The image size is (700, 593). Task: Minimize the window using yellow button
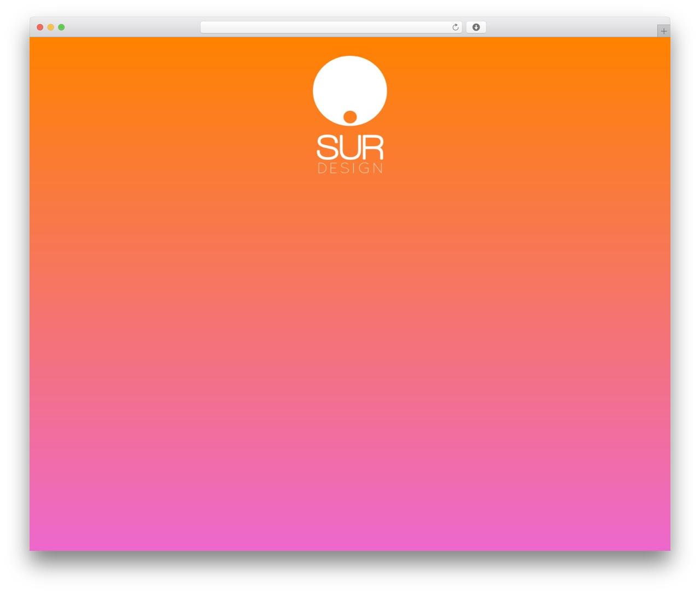point(51,27)
